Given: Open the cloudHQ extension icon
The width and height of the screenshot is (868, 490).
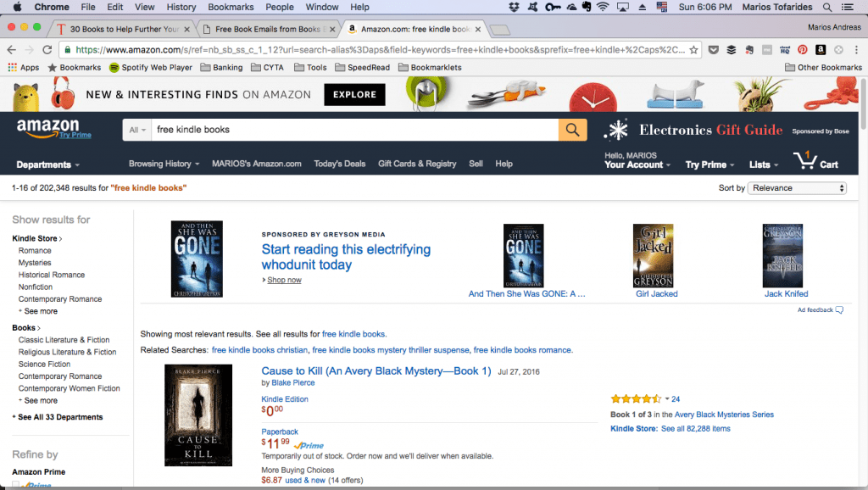Looking at the screenshot, I should click(x=786, y=49).
